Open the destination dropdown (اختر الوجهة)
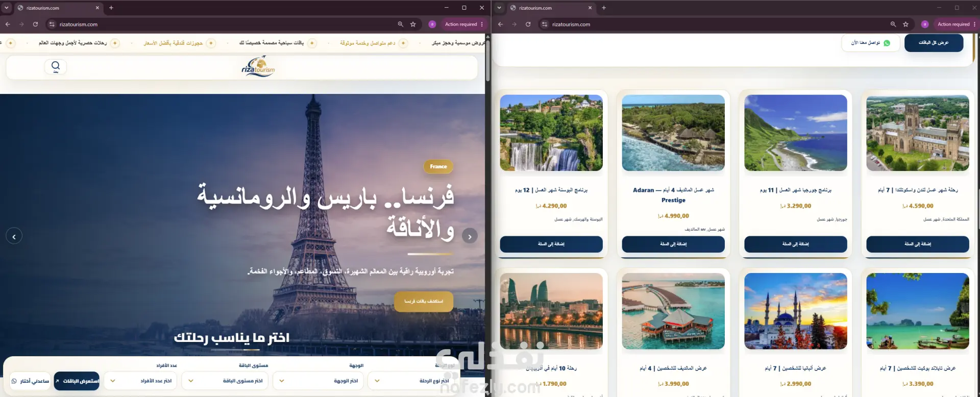 [318, 381]
